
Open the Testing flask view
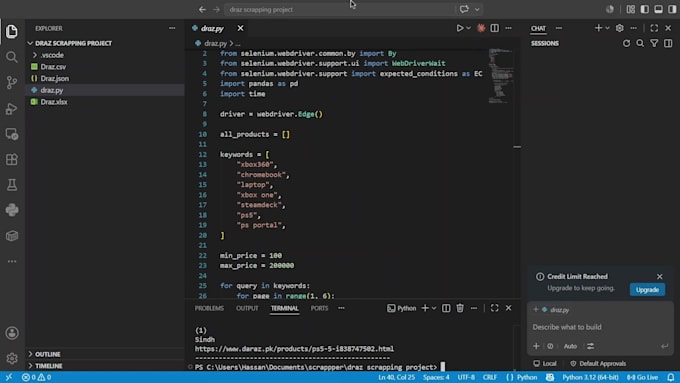point(12,185)
